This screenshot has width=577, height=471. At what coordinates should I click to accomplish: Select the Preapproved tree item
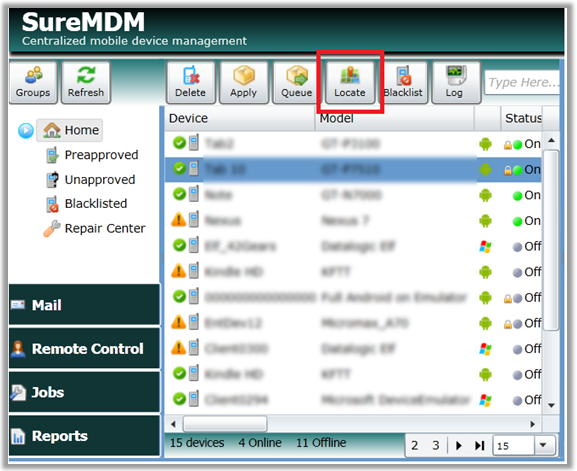[x=92, y=155]
